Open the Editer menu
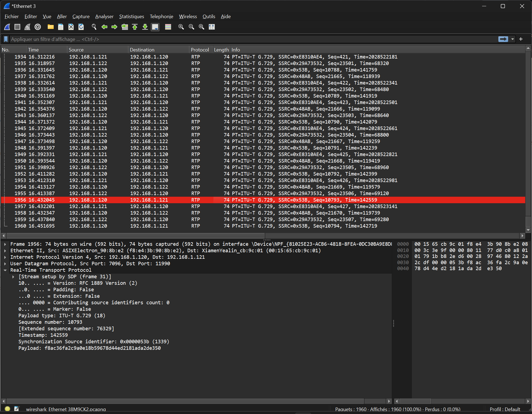Screen dimensions: 532x414 coord(31,17)
